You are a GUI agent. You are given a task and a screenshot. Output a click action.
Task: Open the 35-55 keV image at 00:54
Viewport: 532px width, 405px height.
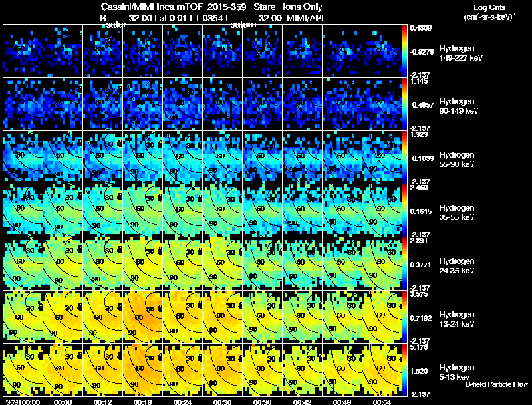pos(382,211)
